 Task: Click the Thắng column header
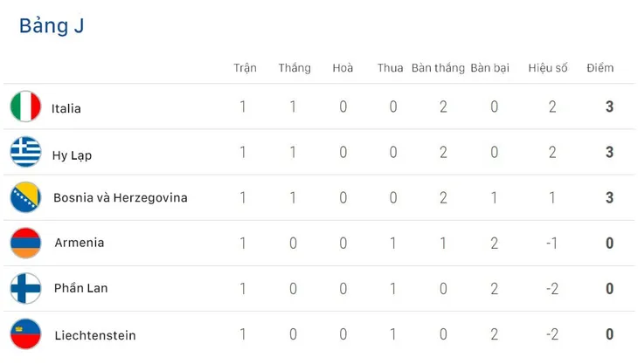(295, 68)
